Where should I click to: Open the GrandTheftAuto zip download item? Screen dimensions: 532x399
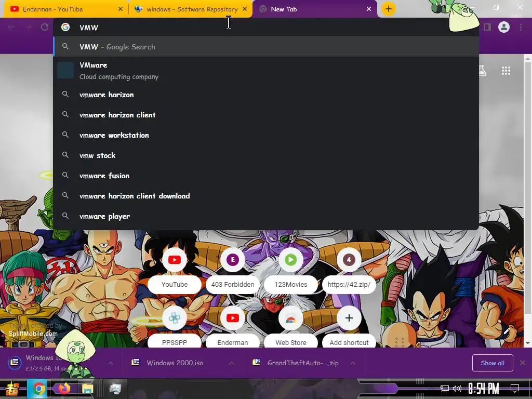tap(298, 363)
